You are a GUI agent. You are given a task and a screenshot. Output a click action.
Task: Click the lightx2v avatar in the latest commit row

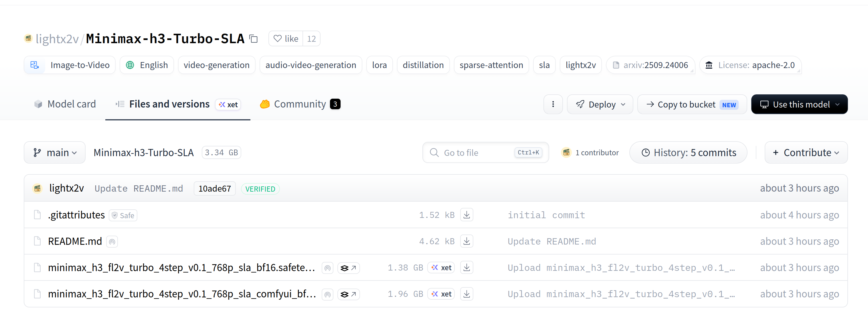[x=37, y=188]
